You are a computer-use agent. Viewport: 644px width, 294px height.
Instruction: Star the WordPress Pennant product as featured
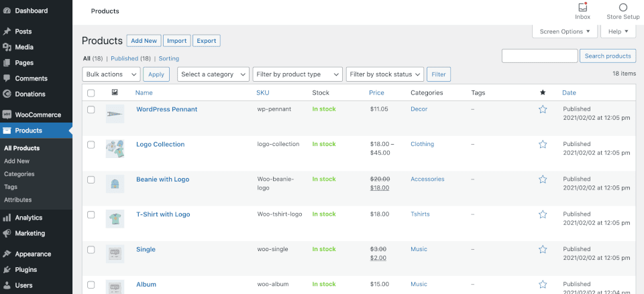543,109
